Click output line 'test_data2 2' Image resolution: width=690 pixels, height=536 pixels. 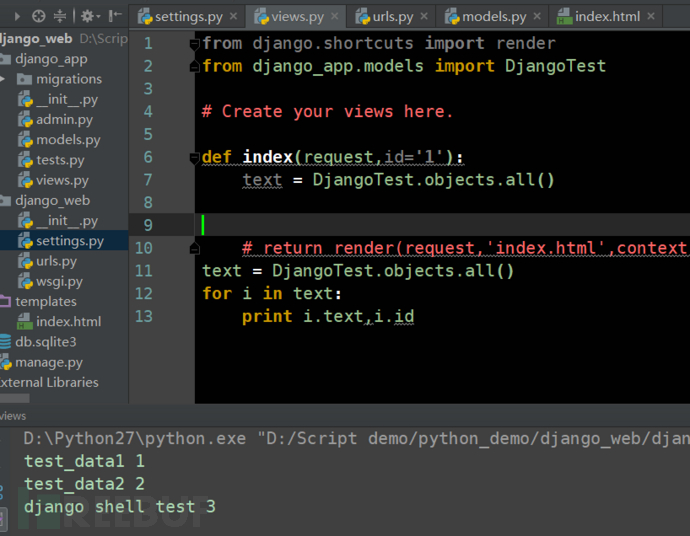[84, 484]
